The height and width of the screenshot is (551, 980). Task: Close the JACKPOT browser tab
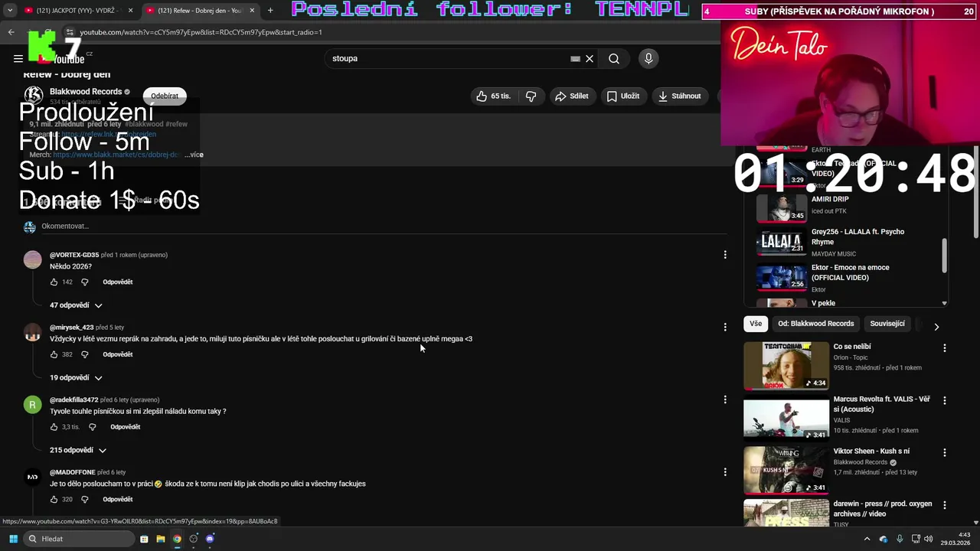[130, 11]
